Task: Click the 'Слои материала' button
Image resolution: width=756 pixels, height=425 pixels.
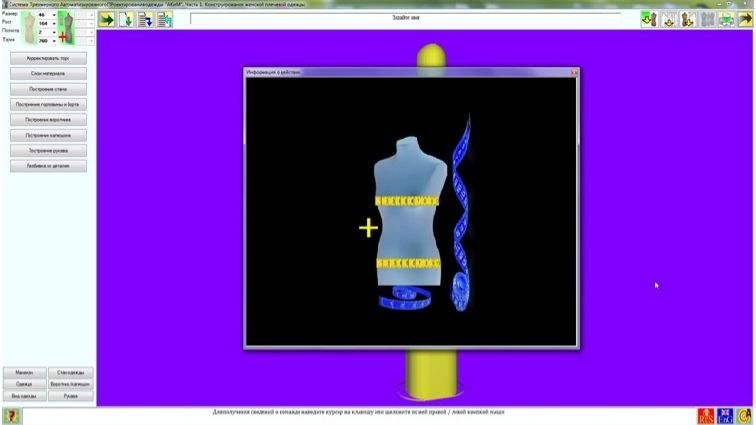Action: pos(48,73)
